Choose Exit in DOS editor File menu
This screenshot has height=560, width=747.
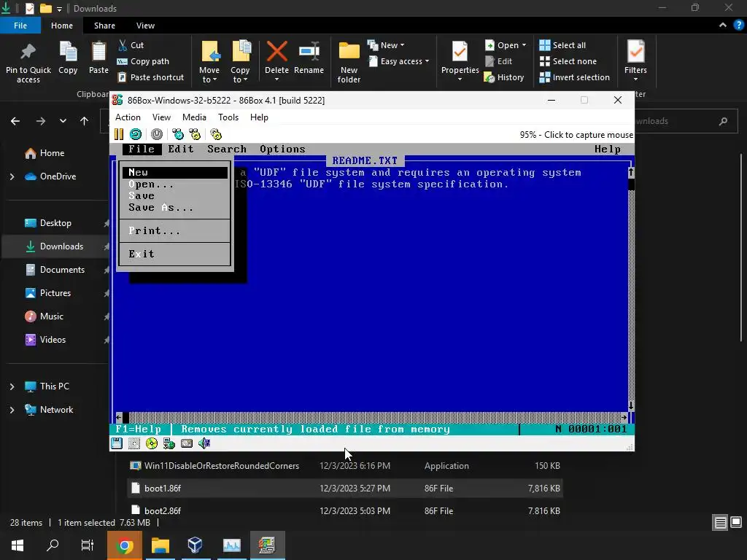point(141,254)
